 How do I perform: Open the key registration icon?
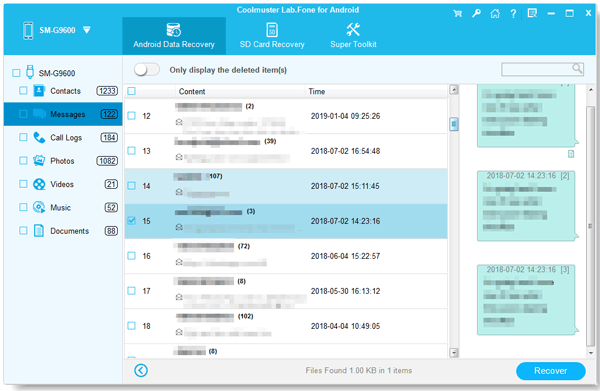[476, 14]
